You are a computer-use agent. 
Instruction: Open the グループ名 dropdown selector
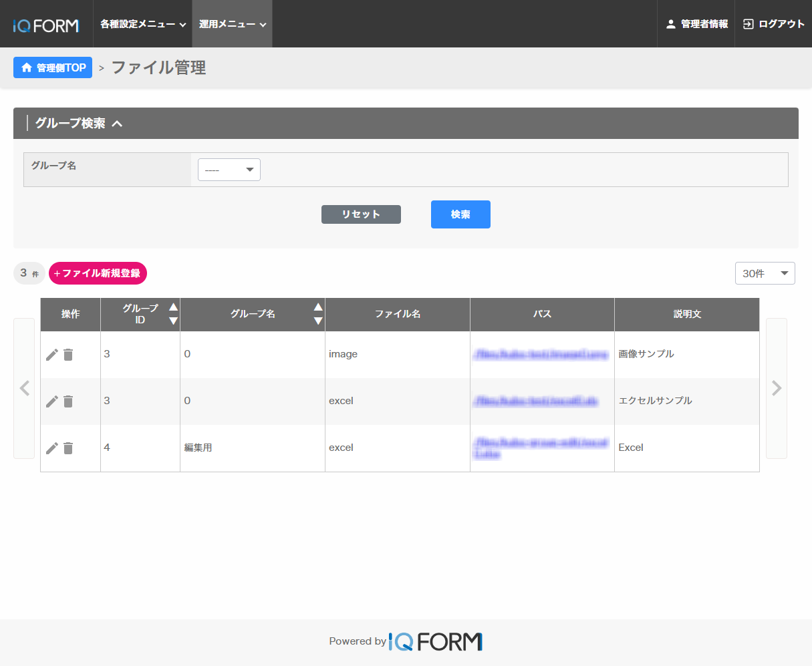(229, 170)
